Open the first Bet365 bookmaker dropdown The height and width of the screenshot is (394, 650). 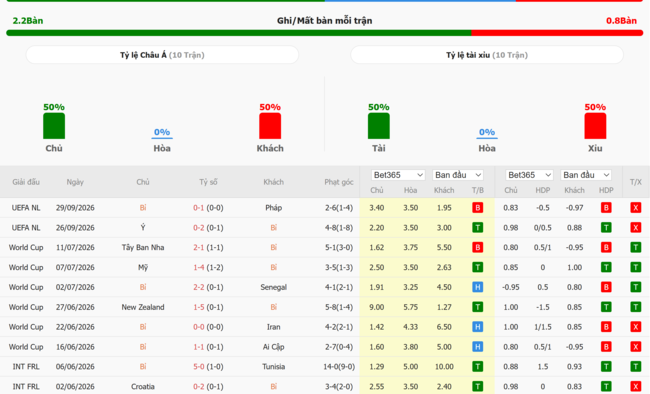pos(398,175)
